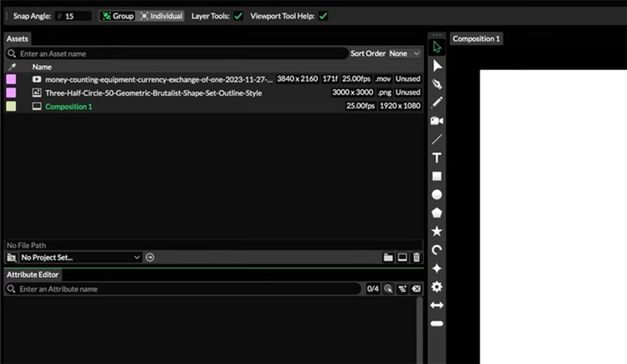Click pink tag swatch of Three-Half-Circle asset
Viewport: 627px width, 364px height.
click(11, 93)
